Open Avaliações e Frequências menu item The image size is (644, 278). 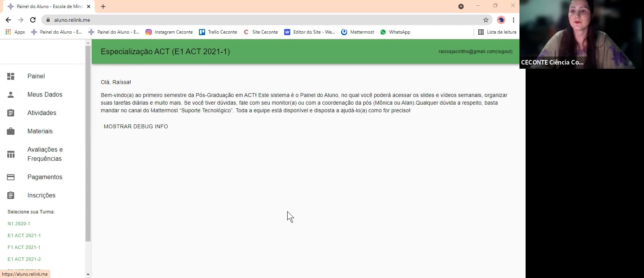click(x=42, y=154)
